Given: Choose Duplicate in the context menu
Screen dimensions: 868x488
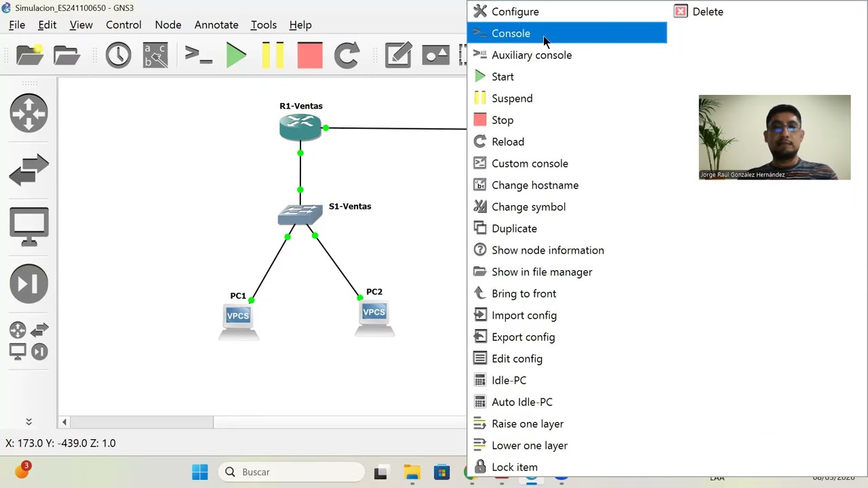Looking at the screenshot, I should (x=567, y=228).
